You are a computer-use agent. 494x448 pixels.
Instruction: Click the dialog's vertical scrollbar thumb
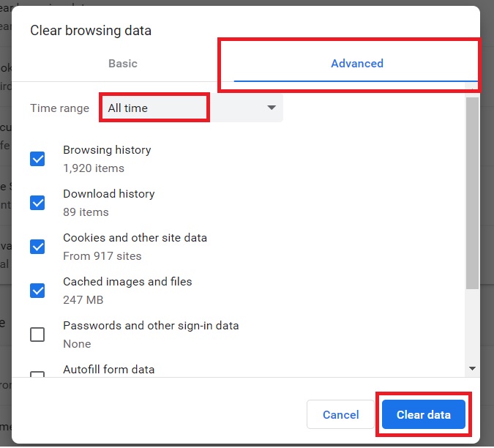[472, 190]
